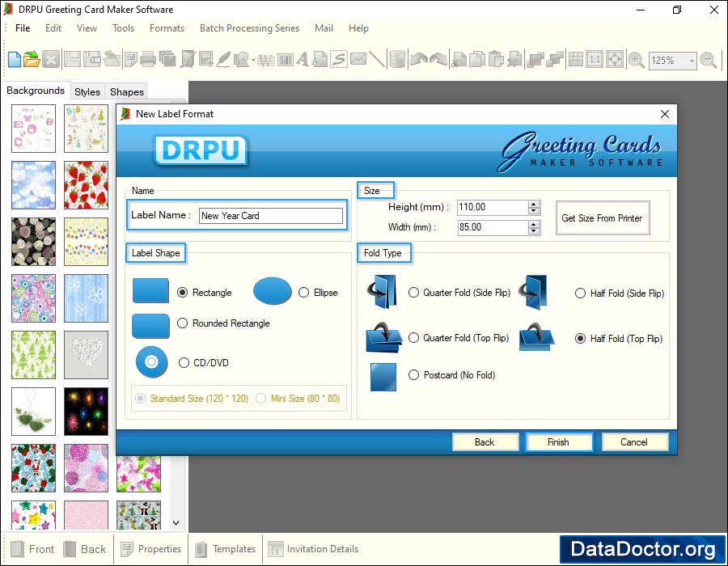Select the feather pen signature tool
This screenshot has width=728, height=566.
(223, 60)
